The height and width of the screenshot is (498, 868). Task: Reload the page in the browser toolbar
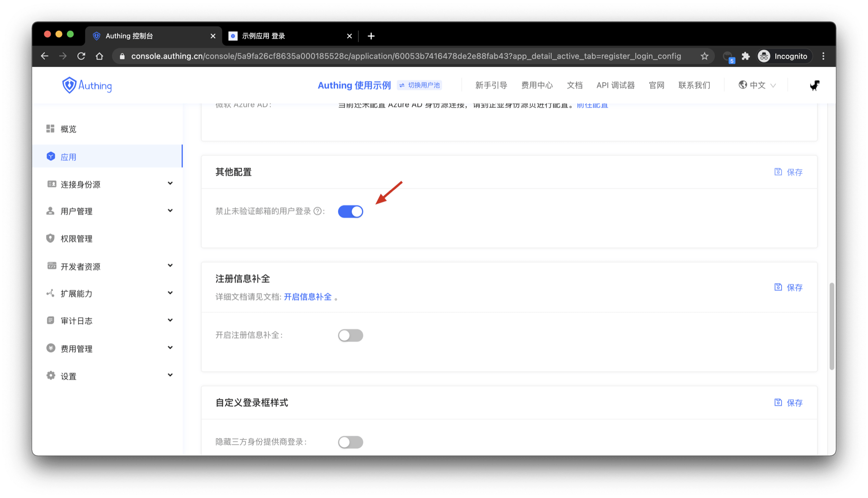81,56
